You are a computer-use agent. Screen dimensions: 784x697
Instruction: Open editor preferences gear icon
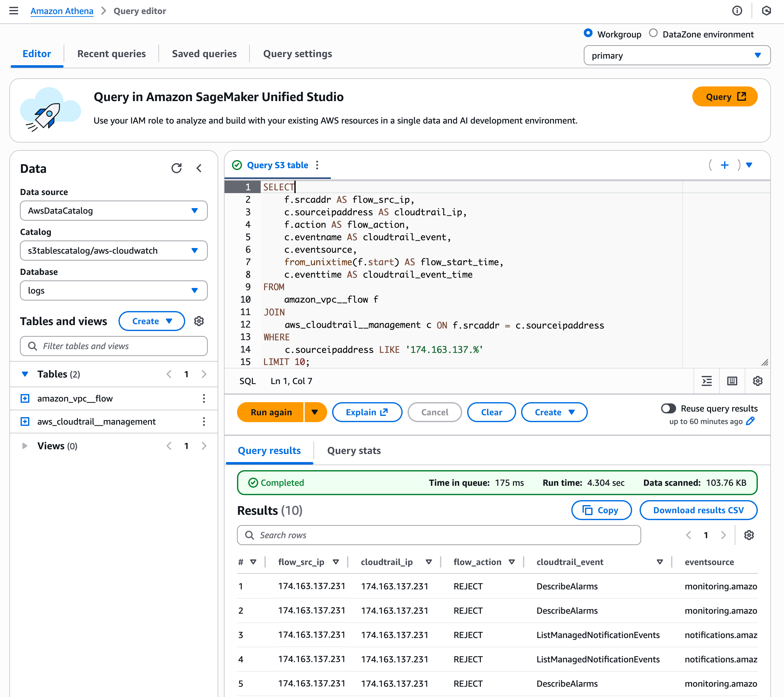click(757, 381)
